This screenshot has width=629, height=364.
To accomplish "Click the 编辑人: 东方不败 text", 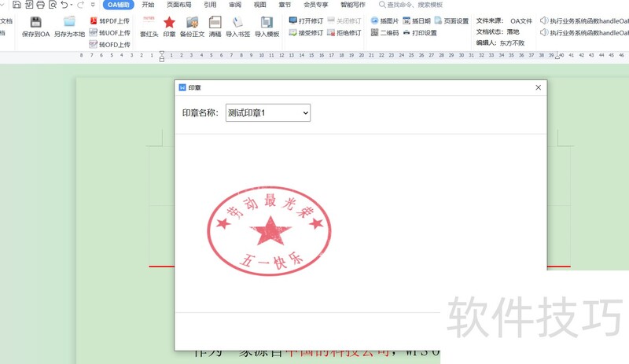I will [500, 43].
